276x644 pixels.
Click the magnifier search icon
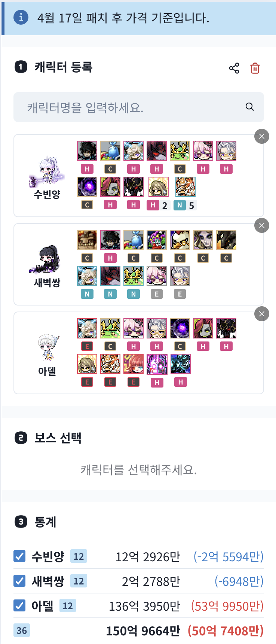(x=250, y=107)
